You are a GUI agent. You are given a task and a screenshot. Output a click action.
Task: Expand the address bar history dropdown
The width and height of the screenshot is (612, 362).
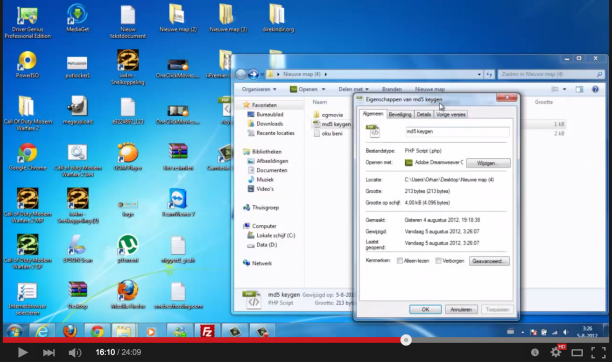click(479, 74)
